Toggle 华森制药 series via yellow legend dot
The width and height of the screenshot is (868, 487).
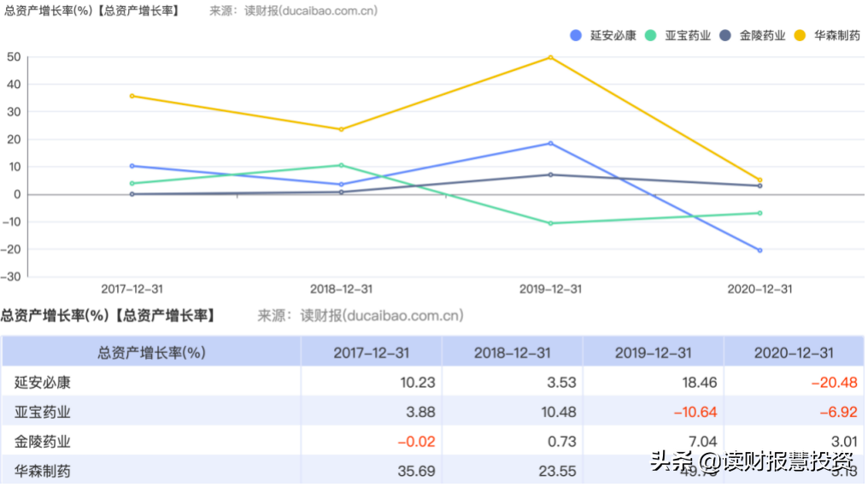(800, 35)
